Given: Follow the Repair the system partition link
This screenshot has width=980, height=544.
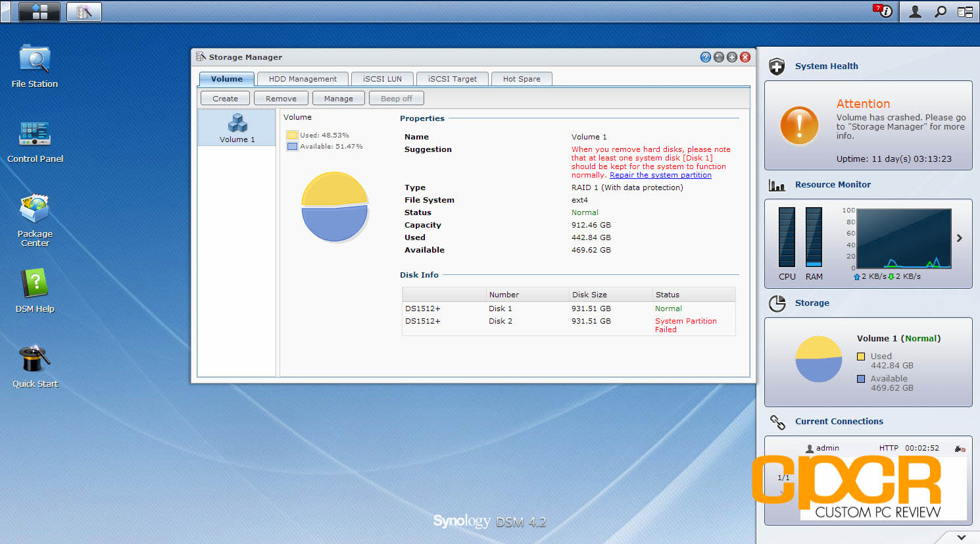Looking at the screenshot, I should click(x=660, y=175).
